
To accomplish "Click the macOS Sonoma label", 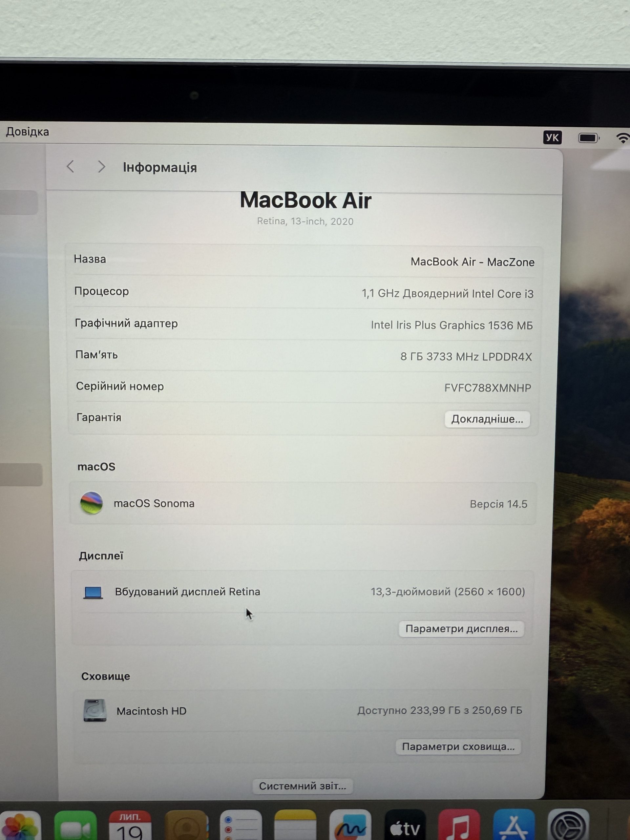I will 154,503.
